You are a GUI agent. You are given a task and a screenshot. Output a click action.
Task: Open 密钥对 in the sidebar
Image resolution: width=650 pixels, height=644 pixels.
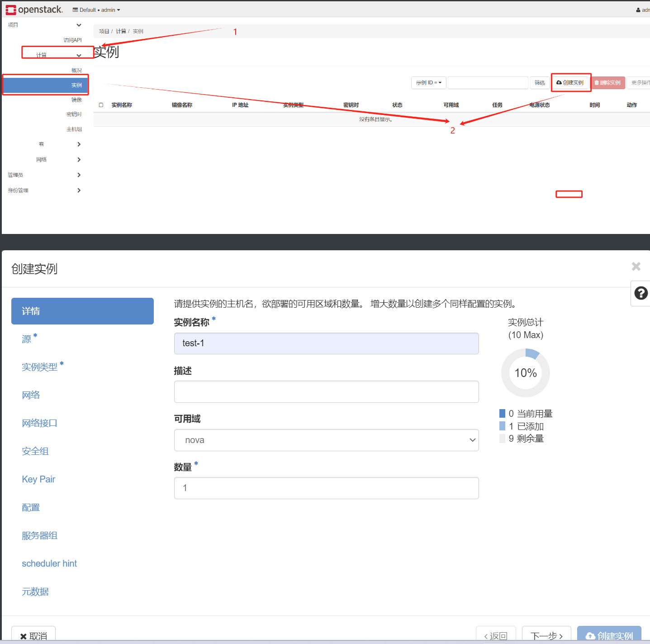74,114
